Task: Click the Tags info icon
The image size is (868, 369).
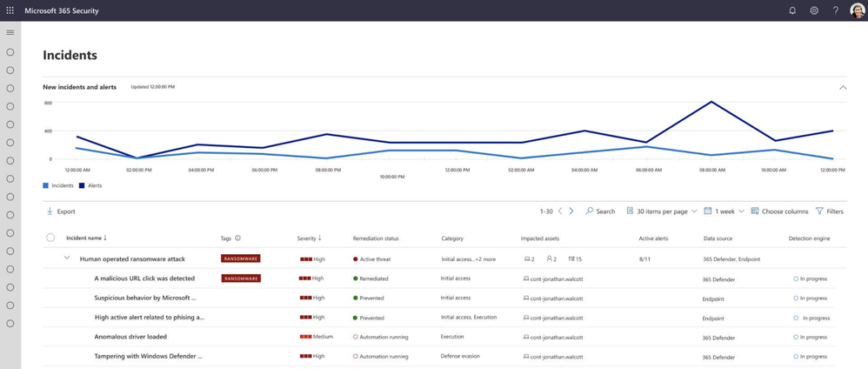Action: tap(237, 238)
